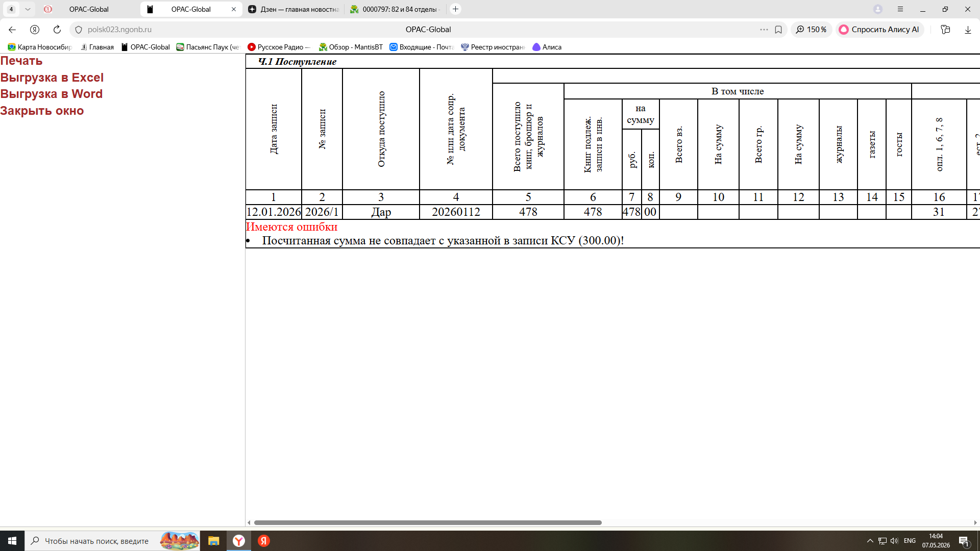Click the Yandex Browser taskbar icon
The width and height of the screenshot is (980, 551).
(x=239, y=541)
